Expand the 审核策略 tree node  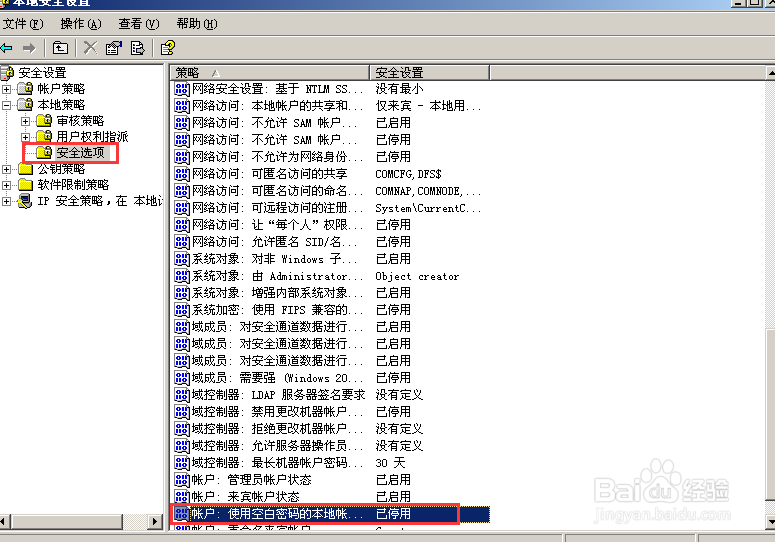coord(25,121)
